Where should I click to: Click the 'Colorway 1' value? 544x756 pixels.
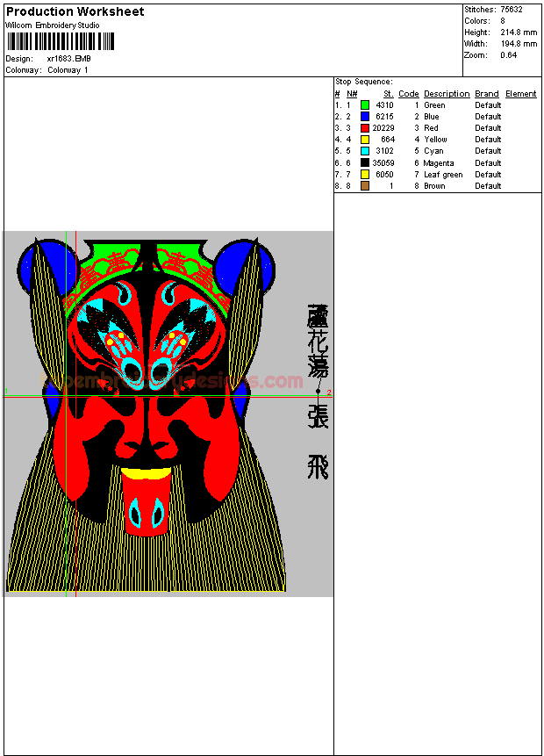68,70
